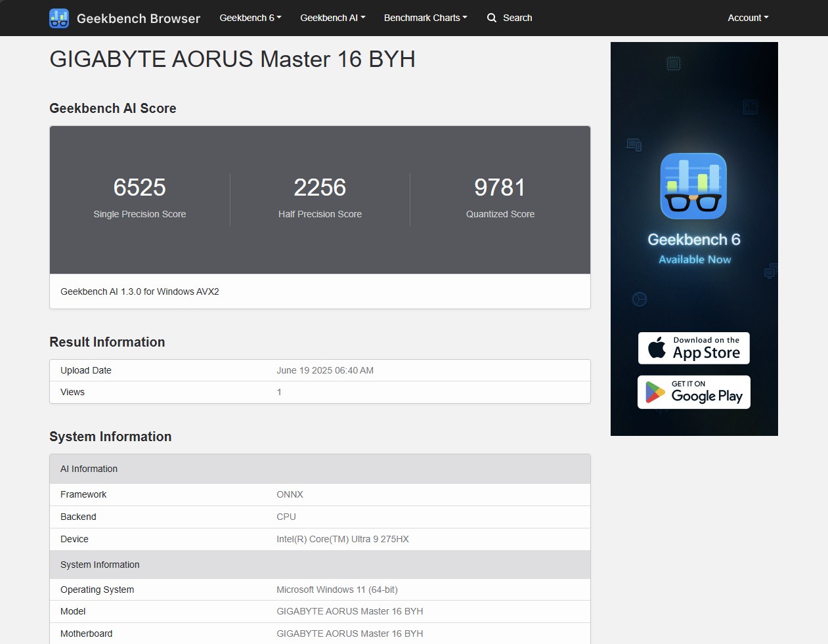Click the ONNX framework value
Viewport: 828px width, 644px height.
pos(290,494)
